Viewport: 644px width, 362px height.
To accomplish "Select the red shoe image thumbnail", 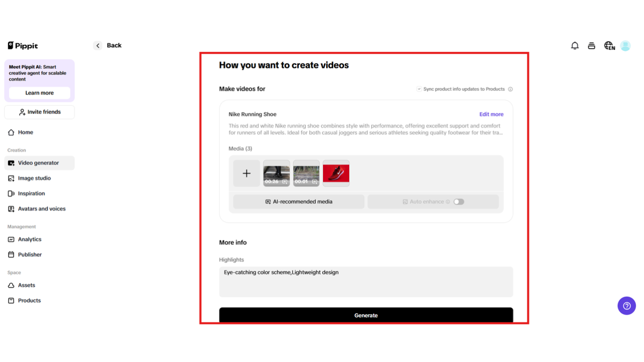I will pos(336,173).
